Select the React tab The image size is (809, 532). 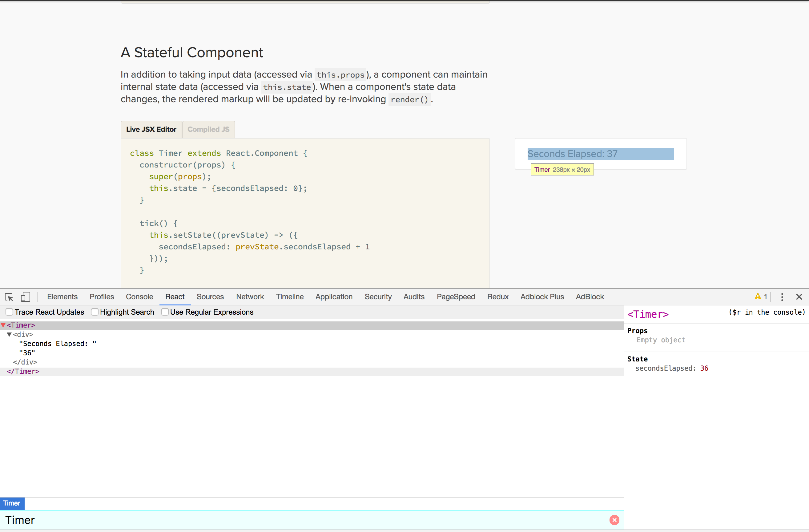click(x=175, y=297)
